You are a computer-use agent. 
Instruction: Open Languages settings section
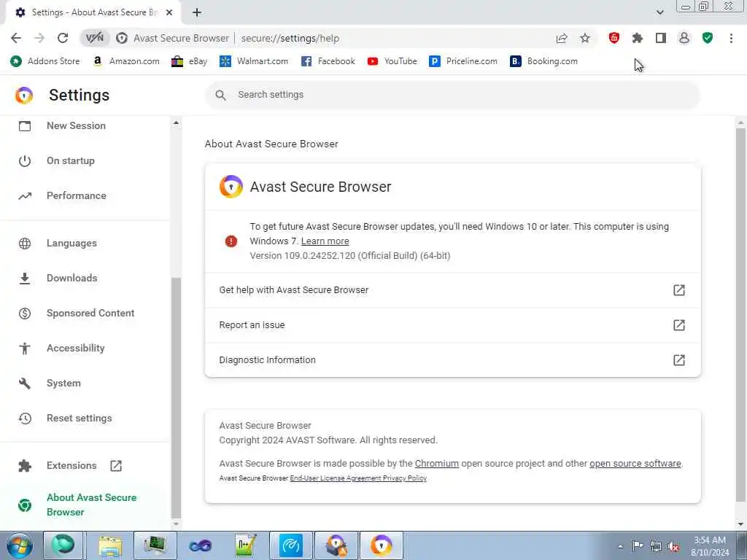pos(71,244)
